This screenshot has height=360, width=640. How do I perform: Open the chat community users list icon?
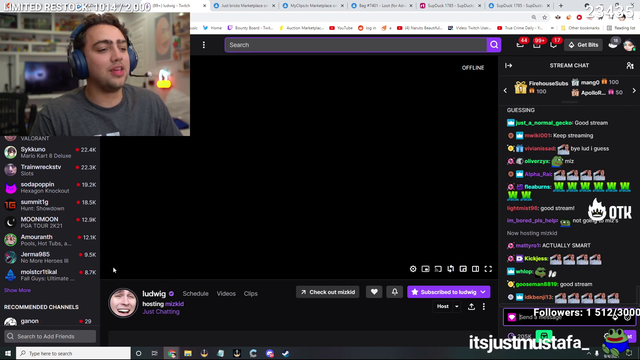(x=630, y=65)
